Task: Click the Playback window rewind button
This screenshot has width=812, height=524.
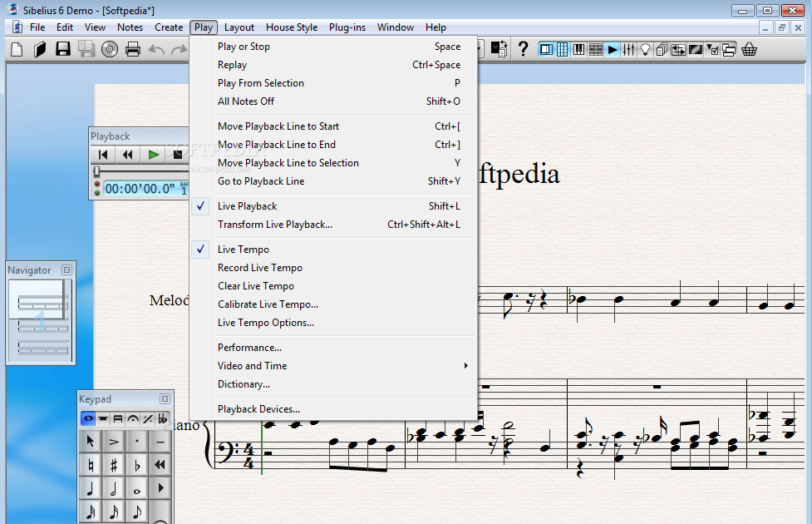Action: (128, 155)
